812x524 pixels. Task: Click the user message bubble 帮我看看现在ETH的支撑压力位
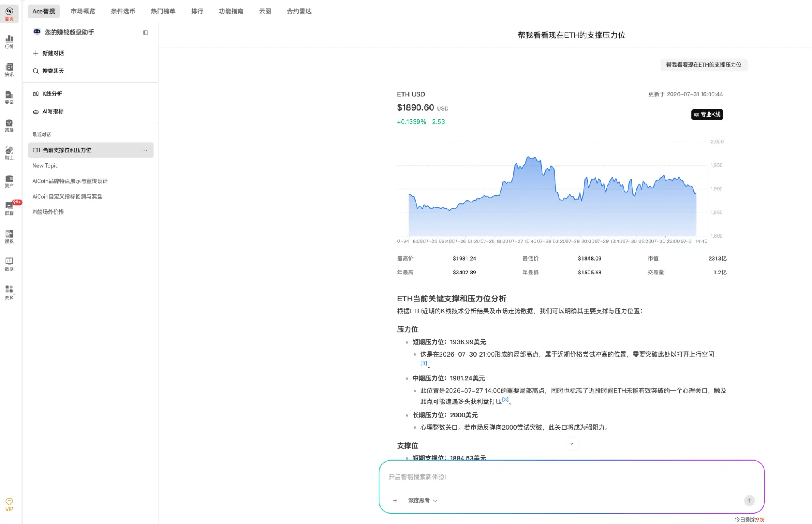pos(704,65)
